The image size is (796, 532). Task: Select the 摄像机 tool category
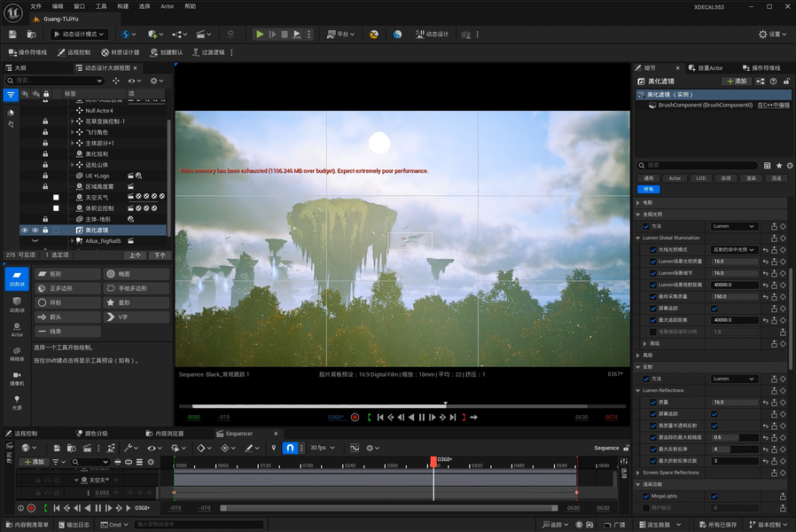(x=17, y=379)
